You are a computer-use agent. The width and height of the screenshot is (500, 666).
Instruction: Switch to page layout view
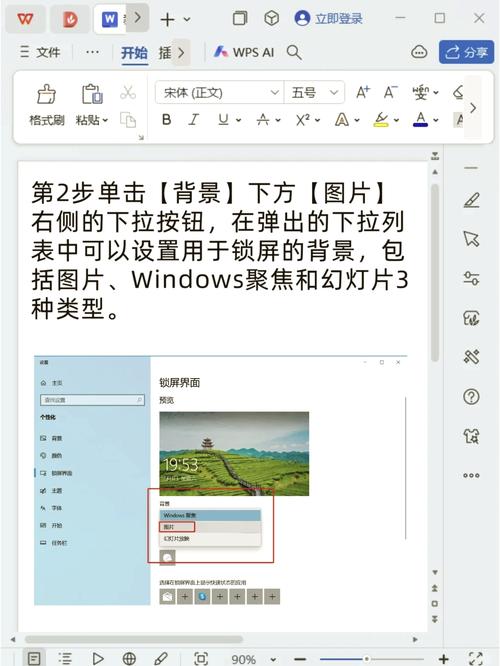(x=34, y=659)
